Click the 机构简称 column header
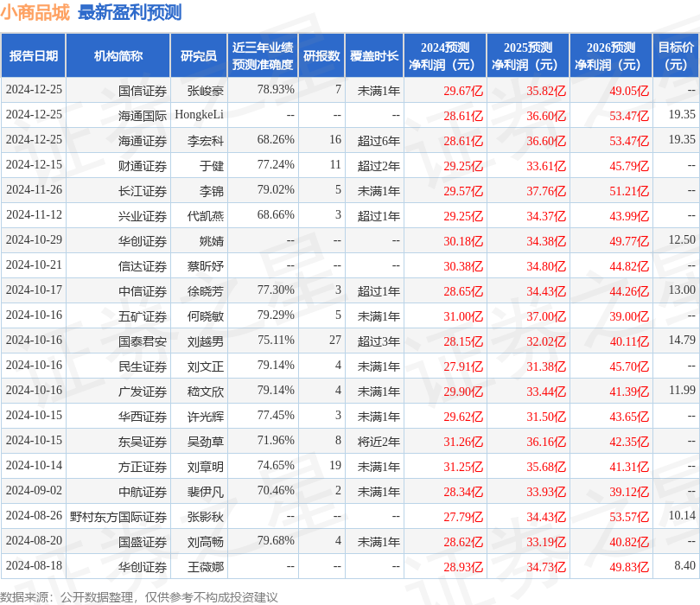This screenshot has height=605, width=700. coord(118,56)
